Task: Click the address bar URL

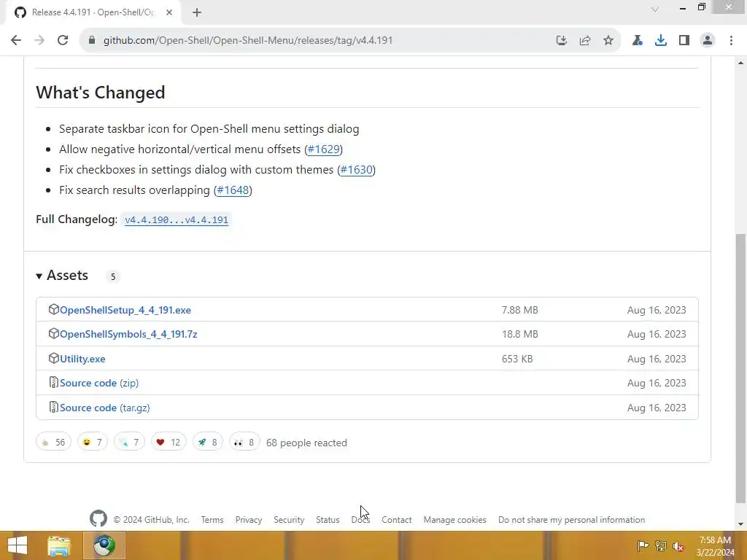Action: point(248,41)
